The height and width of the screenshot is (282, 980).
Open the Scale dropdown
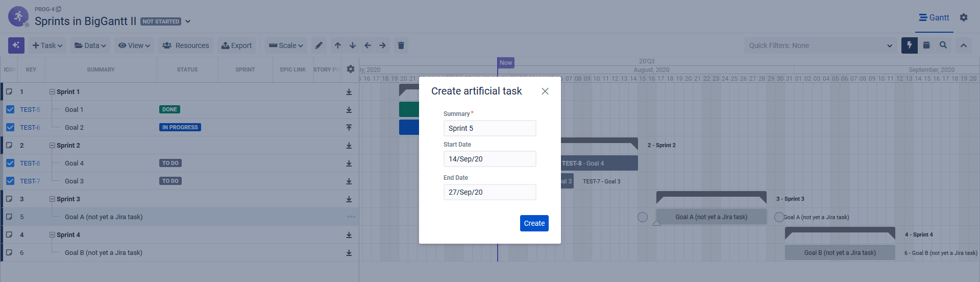click(x=286, y=45)
